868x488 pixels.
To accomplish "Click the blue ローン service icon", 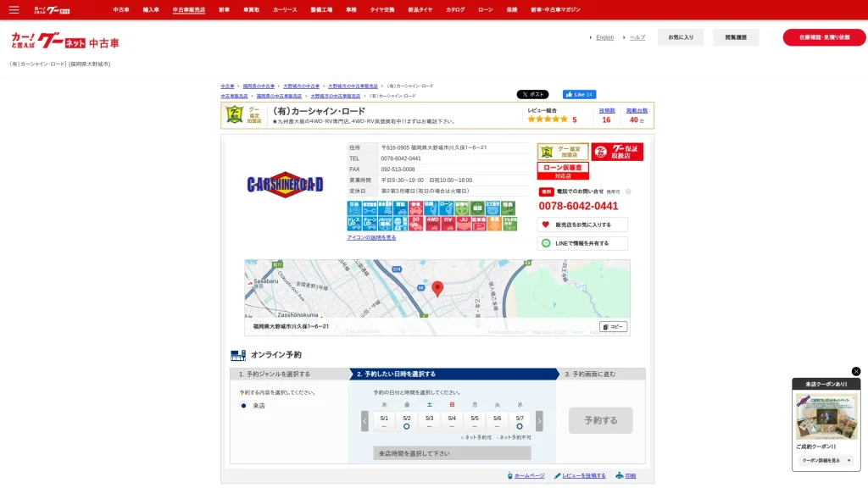I will tap(447, 208).
